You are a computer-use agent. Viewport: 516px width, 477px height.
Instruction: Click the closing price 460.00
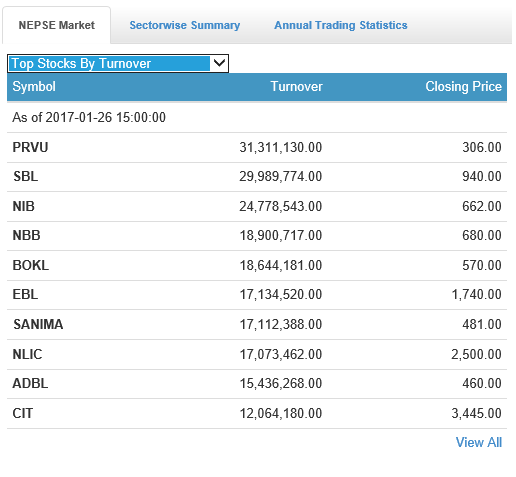click(x=482, y=383)
